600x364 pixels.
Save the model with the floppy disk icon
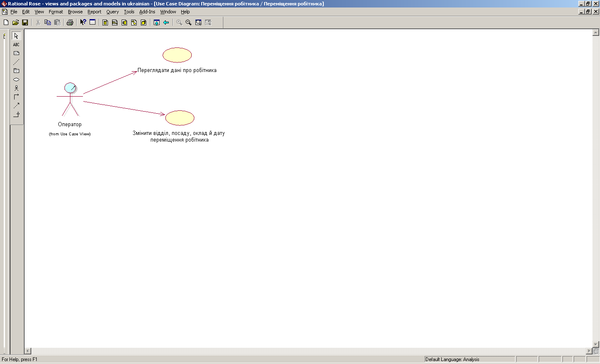(25, 22)
